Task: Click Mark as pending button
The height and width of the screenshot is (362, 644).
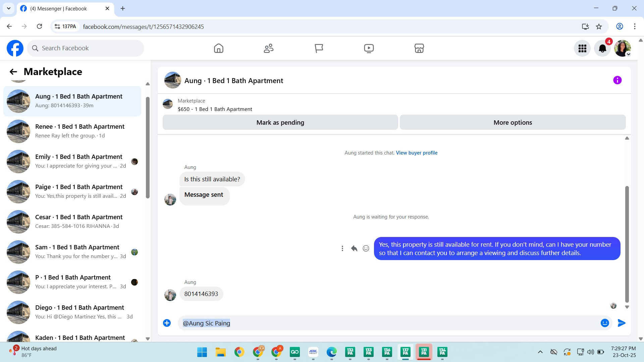Action: pyautogui.click(x=280, y=123)
